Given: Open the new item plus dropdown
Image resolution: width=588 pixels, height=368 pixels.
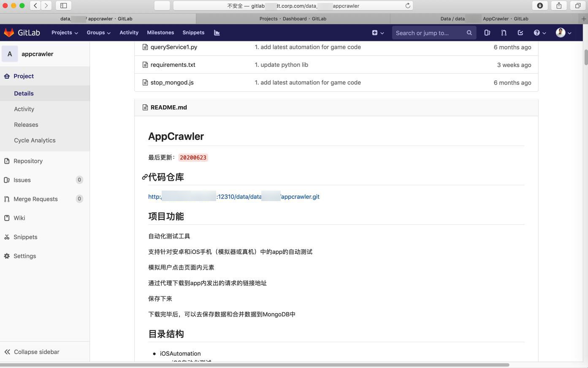Looking at the screenshot, I should (x=378, y=33).
